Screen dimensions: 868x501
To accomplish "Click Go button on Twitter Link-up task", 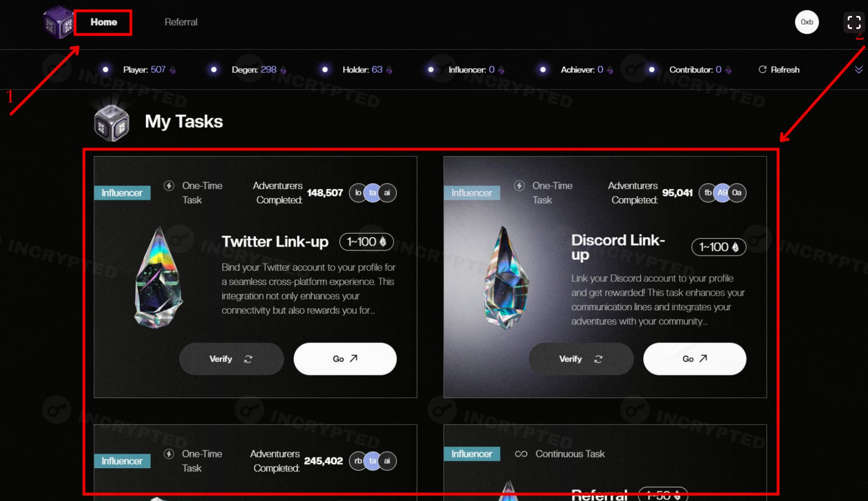I will (x=345, y=359).
